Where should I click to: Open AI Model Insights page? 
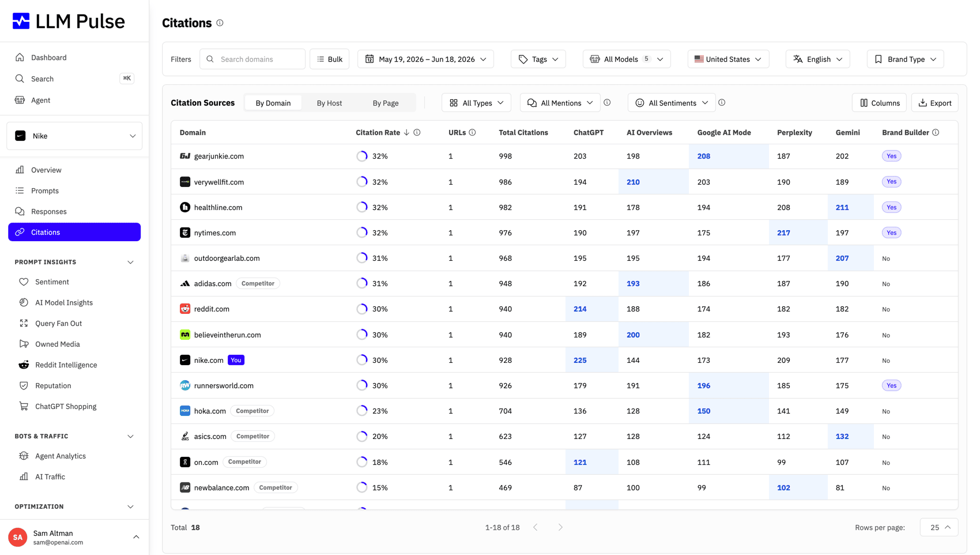coord(74,303)
